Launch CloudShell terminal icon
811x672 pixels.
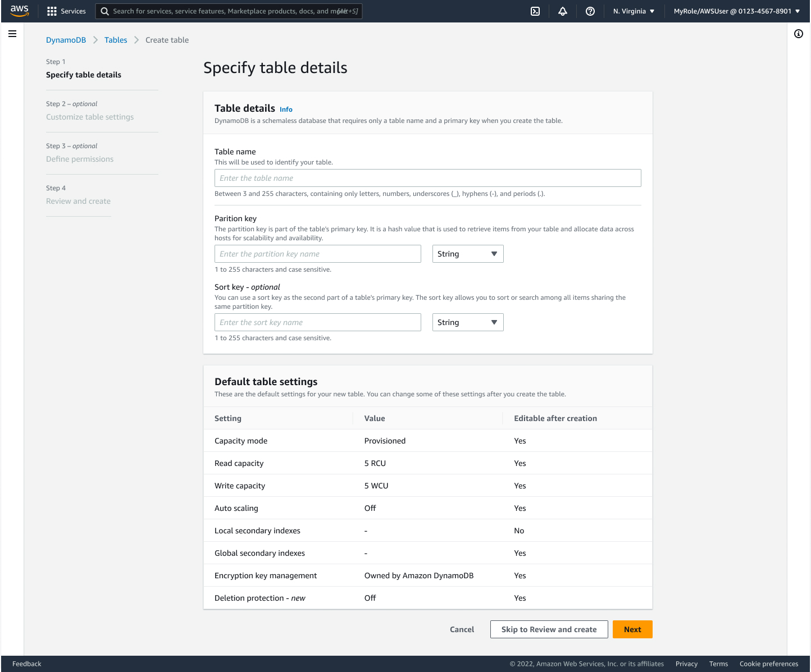(x=535, y=11)
